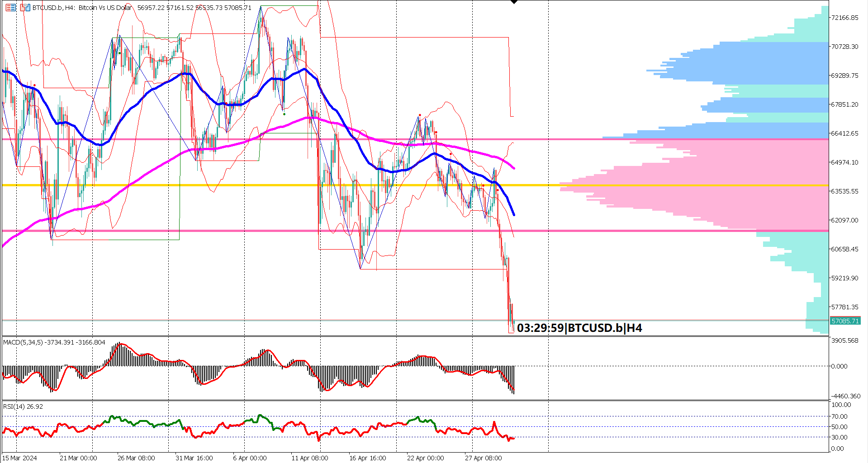
Task: Click the 15 Mar 2024 axis label
Action: [19, 457]
